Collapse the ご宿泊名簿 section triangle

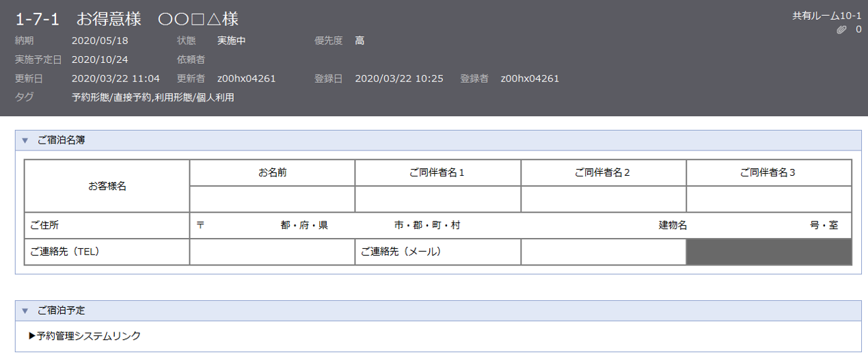click(25, 140)
